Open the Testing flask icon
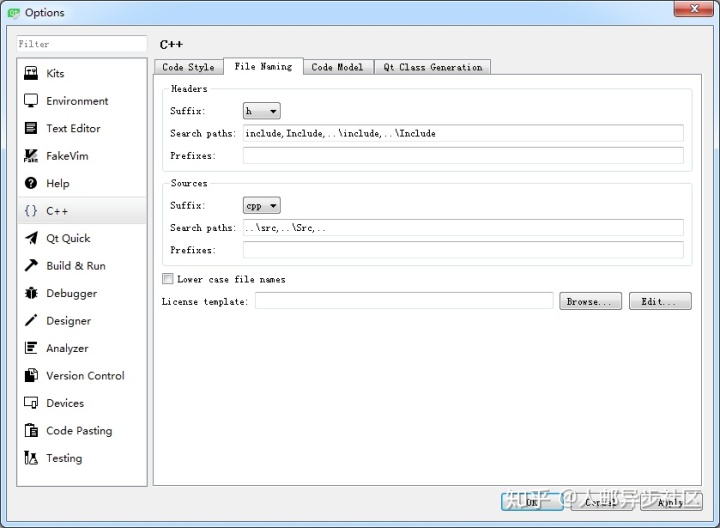The height and width of the screenshot is (528, 720). click(x=31, y=458)
